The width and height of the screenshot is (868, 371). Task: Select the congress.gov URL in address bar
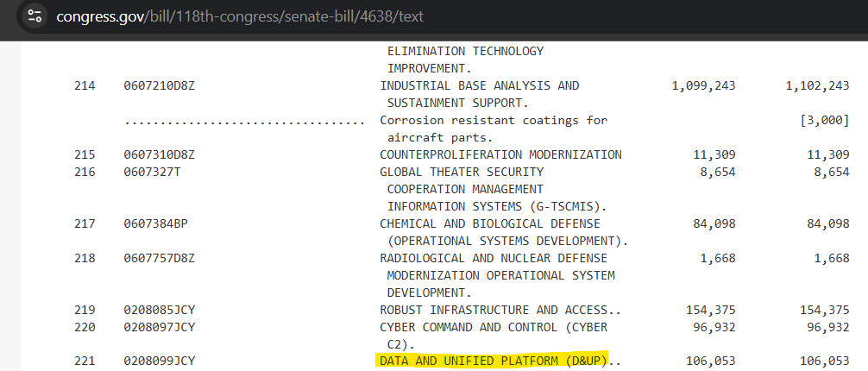tap(240, 16)
